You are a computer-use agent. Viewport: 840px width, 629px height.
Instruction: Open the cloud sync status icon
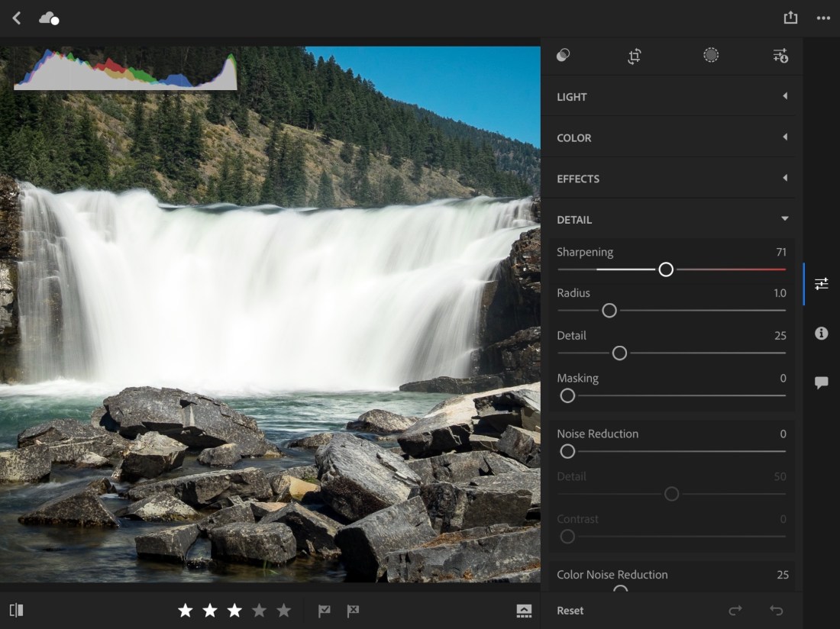coord(49,18)
